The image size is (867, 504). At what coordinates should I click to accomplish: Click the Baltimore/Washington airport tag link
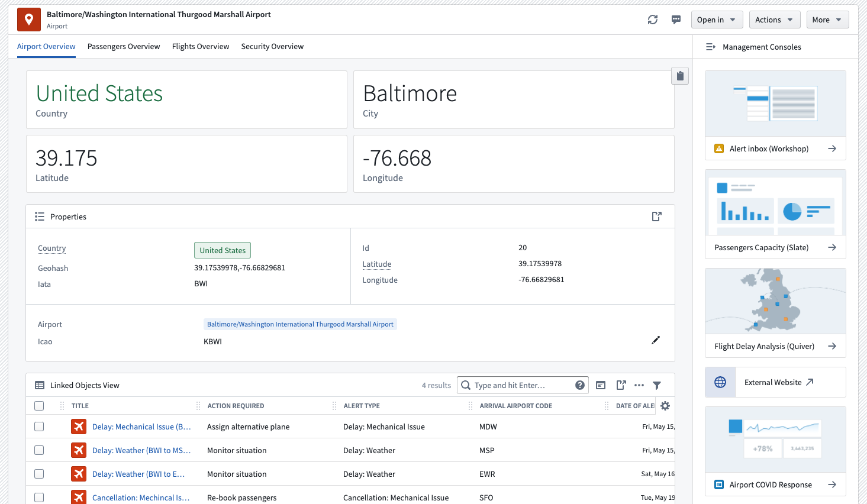click(300, 324)
